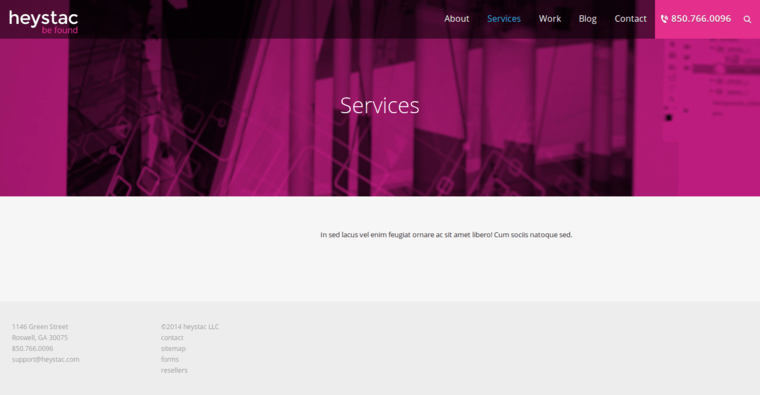760x395 pixels.
Task: Click the footer phone number 850.766.0096
Action: pyautogui.click(x=32, y=348)
